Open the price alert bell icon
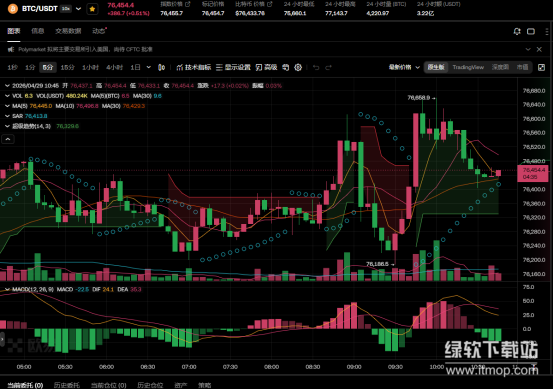This screenshot has height=390, width=553. point(517,31)
